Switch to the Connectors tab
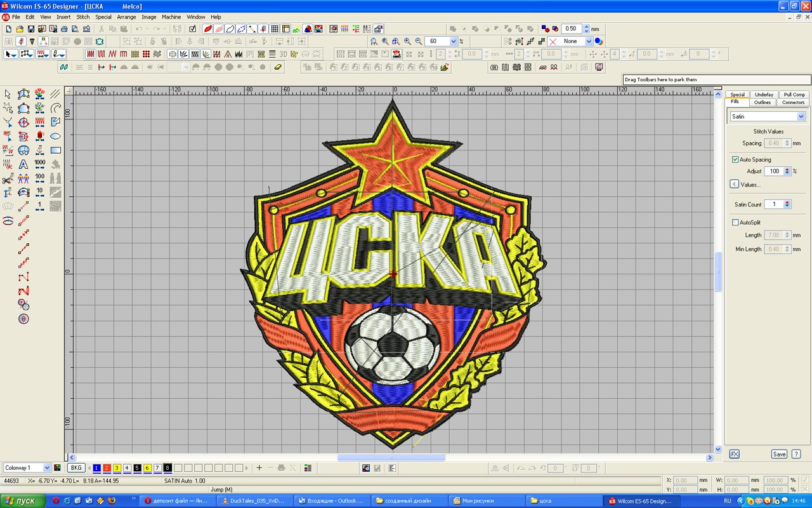Viewport: 812px width, 508px height. point(793,102)
